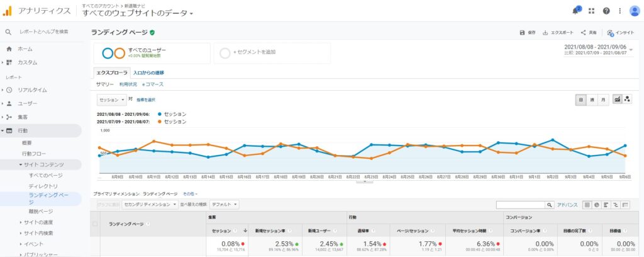644x257 pixels.
Task: Switch to performance bar view icon
Action: click(x=606, y=205)
